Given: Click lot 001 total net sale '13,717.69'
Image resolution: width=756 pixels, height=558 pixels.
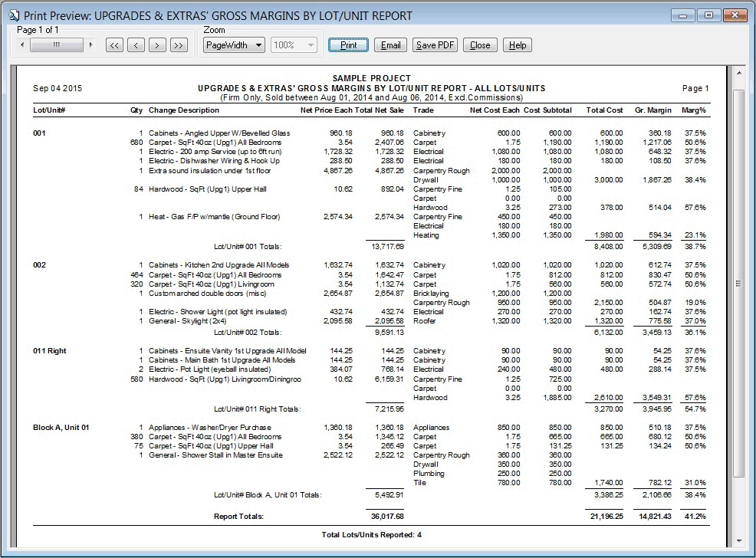Looking at the screenshot, I should click(x=388, y=246).
